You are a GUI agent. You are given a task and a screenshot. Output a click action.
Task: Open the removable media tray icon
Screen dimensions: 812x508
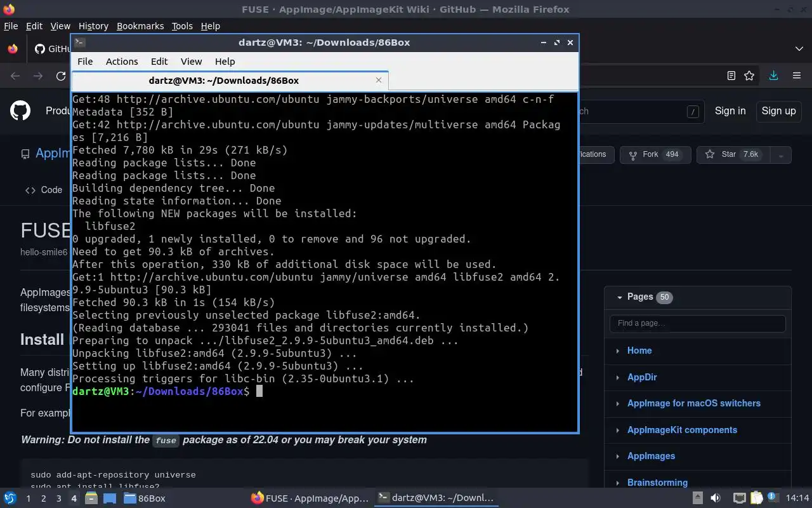pyautogui.click(x=697, y=498)
